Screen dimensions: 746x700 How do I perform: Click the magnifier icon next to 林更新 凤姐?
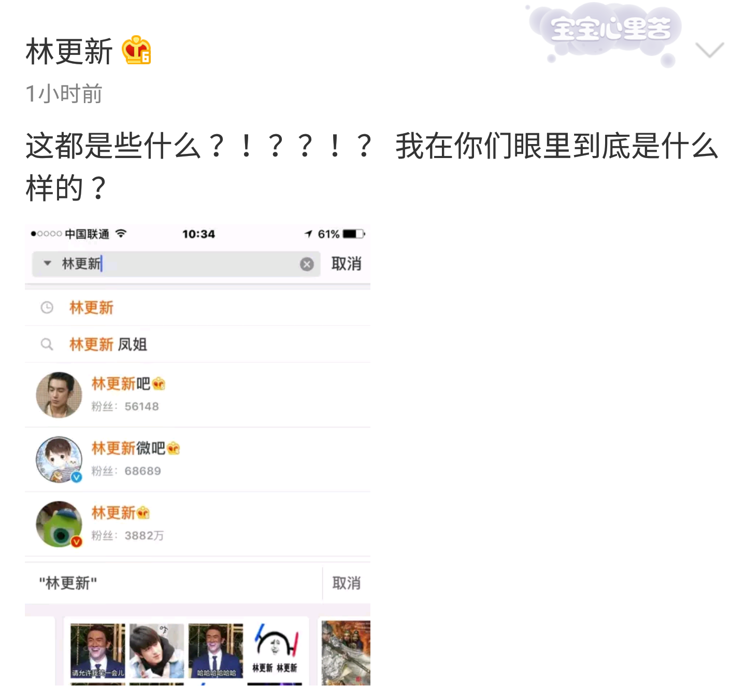[47, 344]
